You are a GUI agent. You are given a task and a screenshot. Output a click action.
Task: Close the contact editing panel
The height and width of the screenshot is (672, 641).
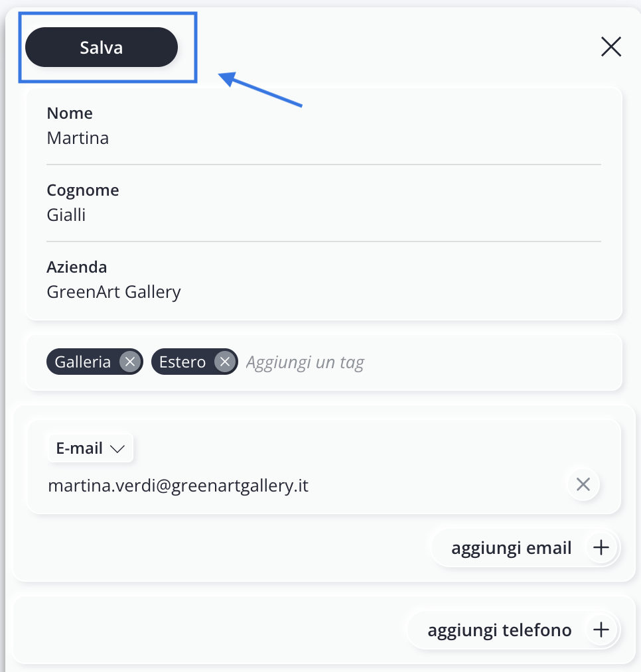[x=611, y=46]
